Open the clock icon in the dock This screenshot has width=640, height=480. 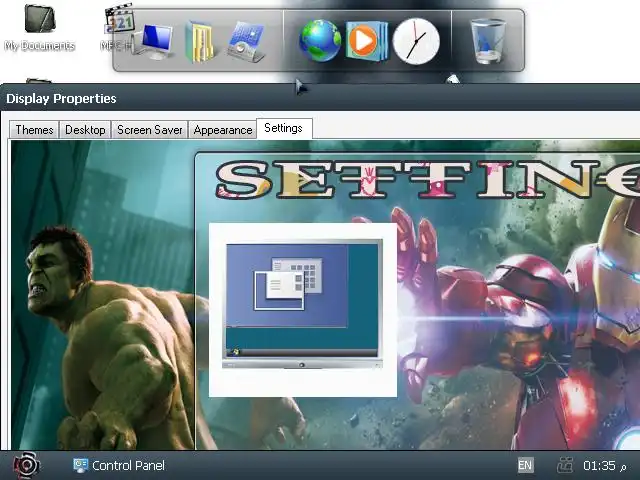click(416, 41)
